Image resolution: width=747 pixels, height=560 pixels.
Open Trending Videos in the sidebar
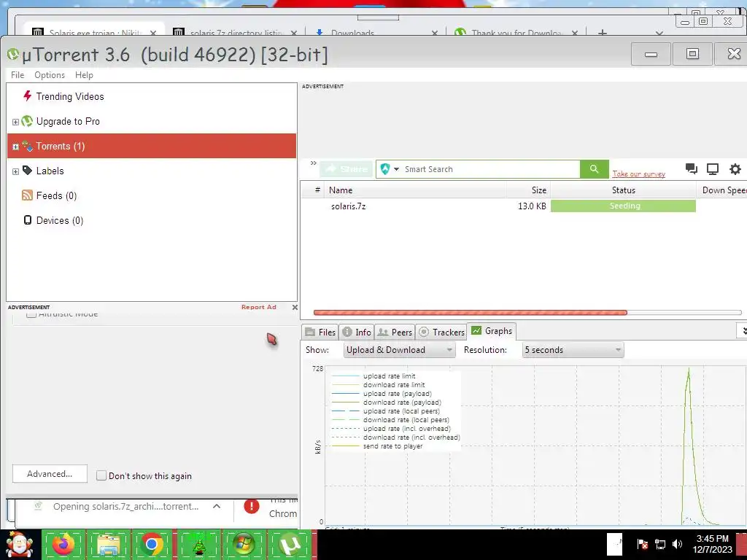pos(69,97)
